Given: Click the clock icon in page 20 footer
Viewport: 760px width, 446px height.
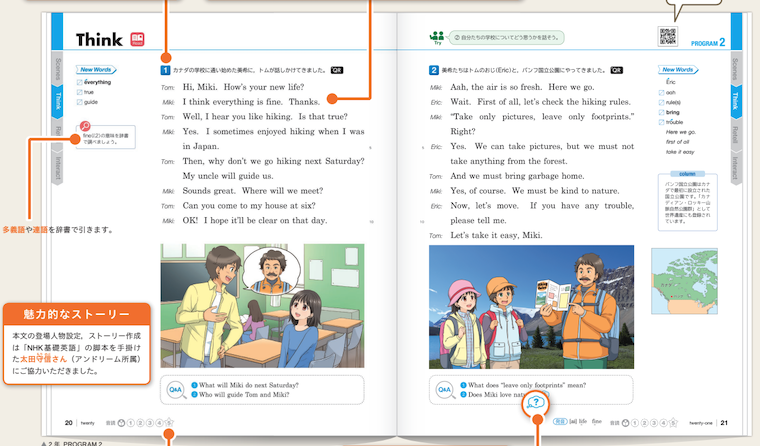Looking at the screenshot, I should tap(121, 423).
